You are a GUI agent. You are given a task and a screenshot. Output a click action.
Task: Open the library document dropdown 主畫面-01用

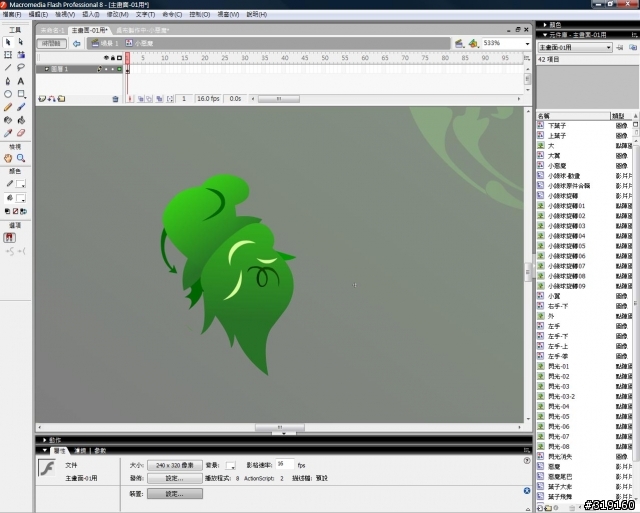click(x=575, y=47)
